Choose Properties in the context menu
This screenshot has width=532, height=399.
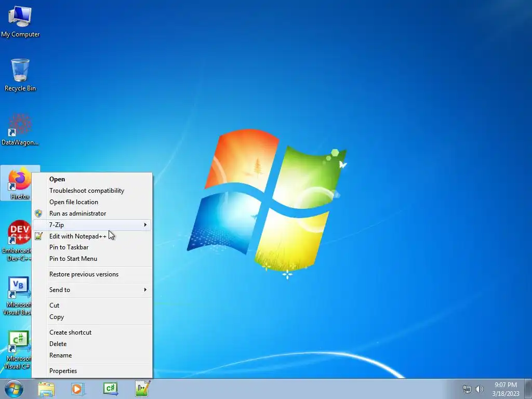(92, 371)
